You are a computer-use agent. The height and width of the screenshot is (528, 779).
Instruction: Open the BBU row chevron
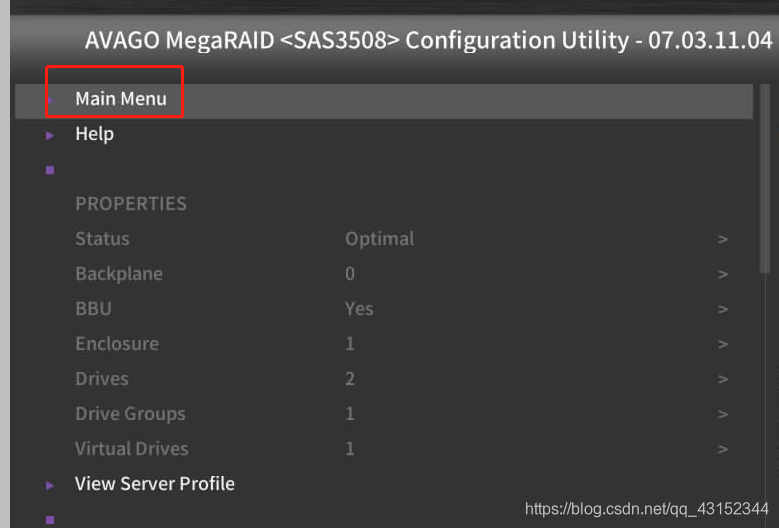click(723, 309)
